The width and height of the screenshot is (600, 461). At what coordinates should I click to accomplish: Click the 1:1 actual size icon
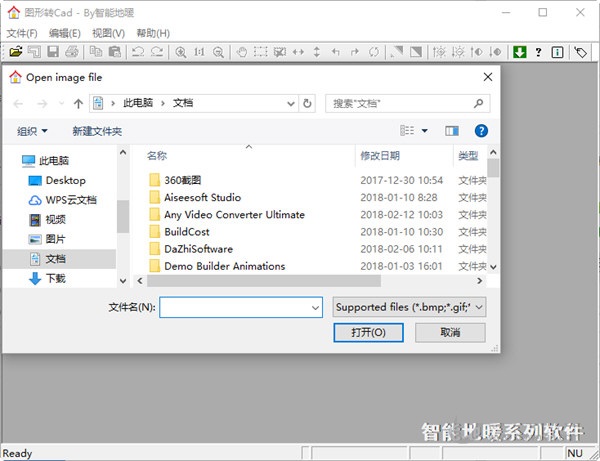(199, 52)
